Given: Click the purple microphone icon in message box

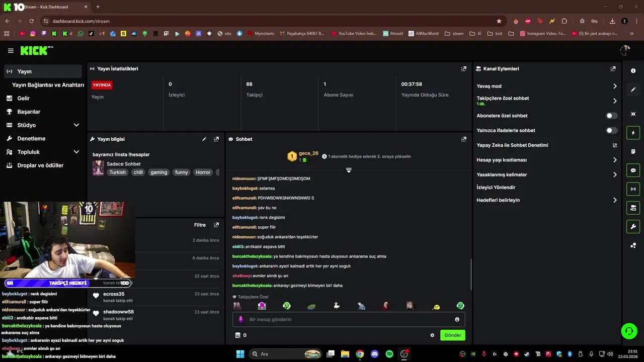Looking at the screenshot, I should [x=241, y=319].
